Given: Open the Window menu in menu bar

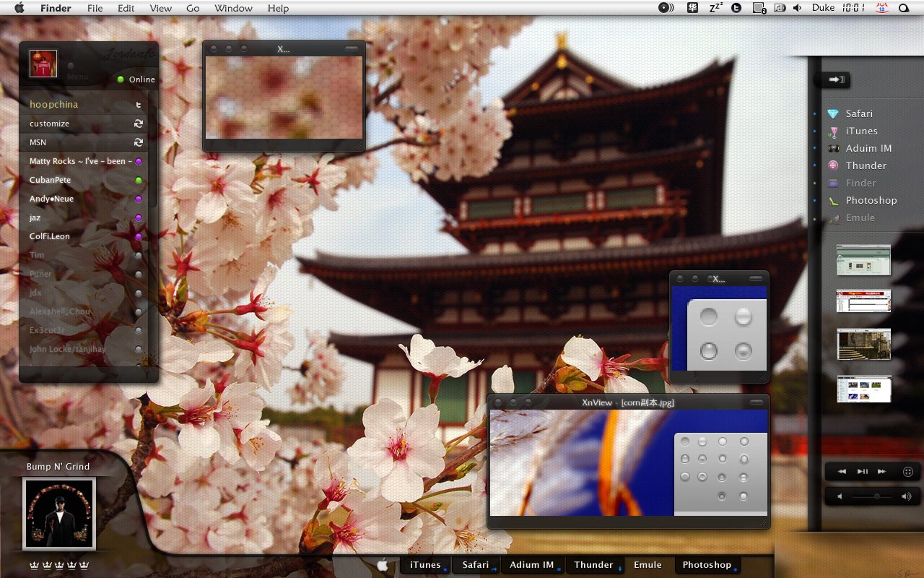Looking at the screenshot, I should point(233,9).
